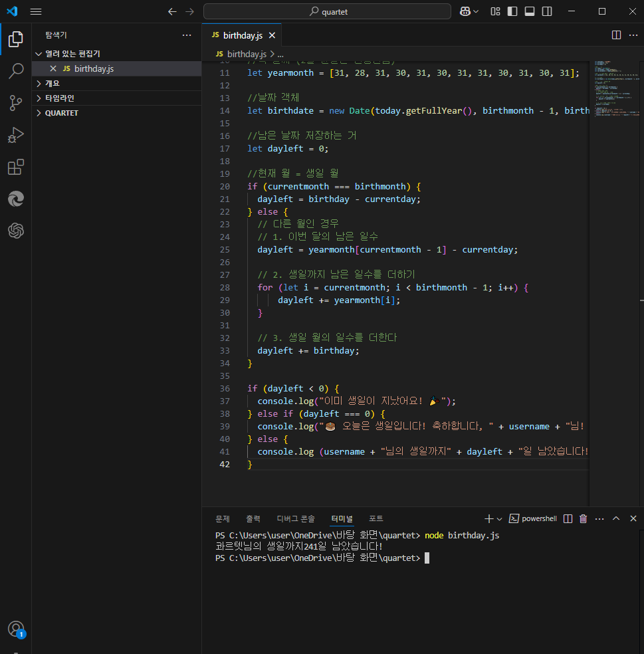Image resolution: width=644 pixels, height=654 pixels.
Task: Toggle the secondary side bar layout button
Action: pos(547,11)
